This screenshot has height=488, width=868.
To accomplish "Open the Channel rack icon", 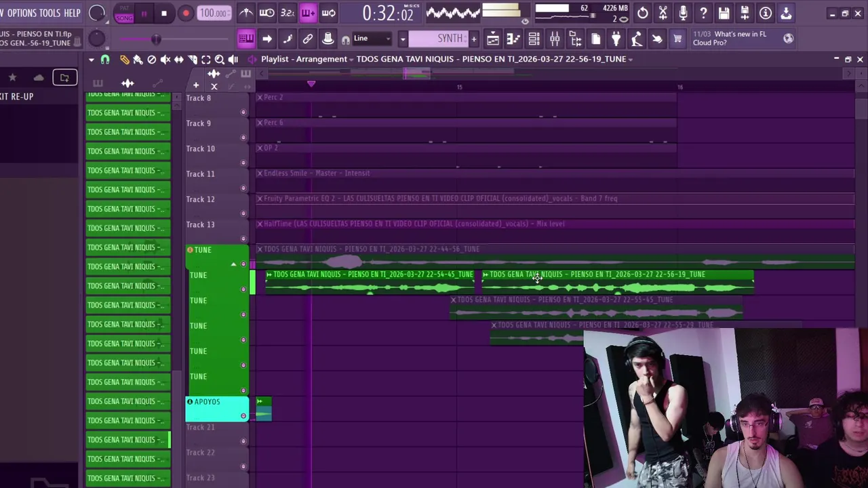I will click(534, 39).
